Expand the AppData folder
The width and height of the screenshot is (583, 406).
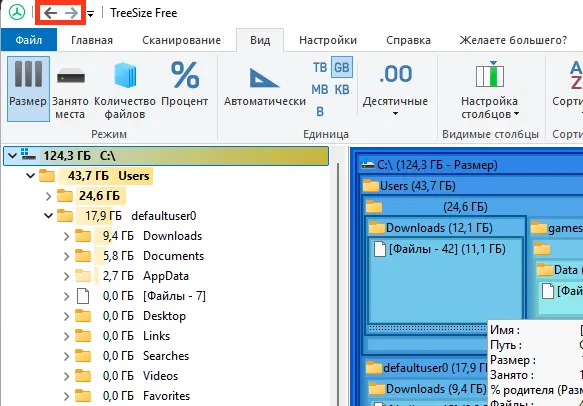pyautogui.click(x=66, y=276)
